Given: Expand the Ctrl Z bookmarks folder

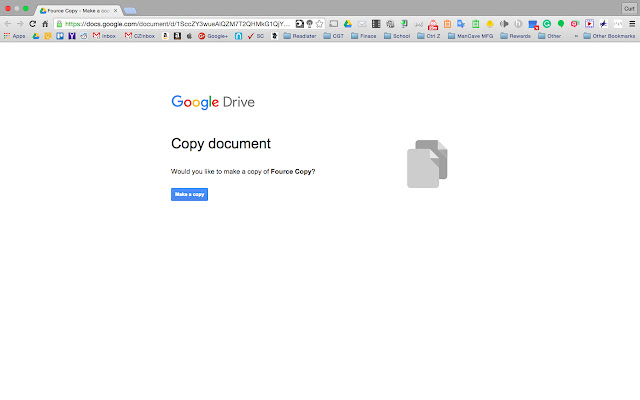Looking at the screenshot, I should point(429,36).
